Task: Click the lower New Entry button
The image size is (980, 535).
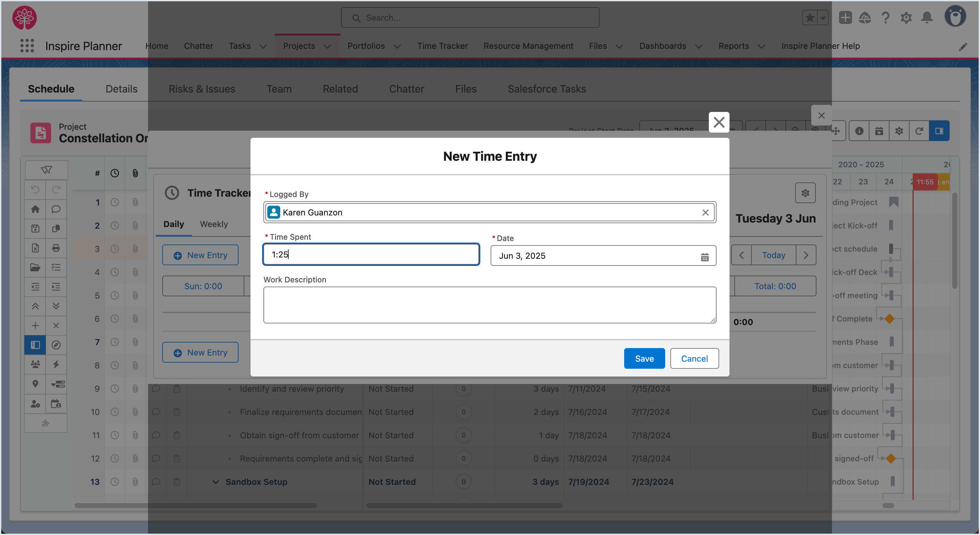Action: pyautogui.click(x=200, y=352)
